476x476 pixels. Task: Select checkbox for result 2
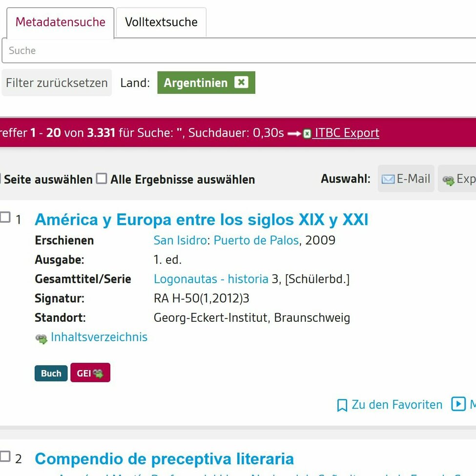5,457
